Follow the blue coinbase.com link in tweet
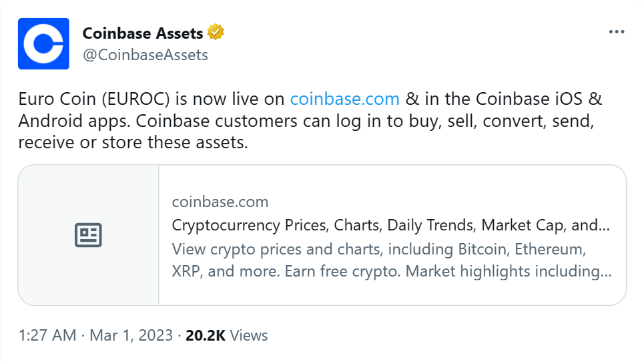 pos(344,99)
